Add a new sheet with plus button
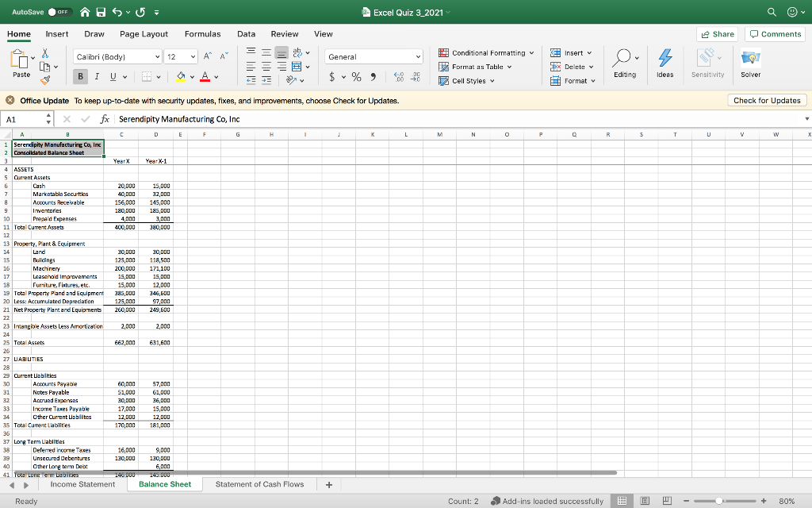Image resolution: width=812 pixels, height=508 pixels. [x=329, y=485]
